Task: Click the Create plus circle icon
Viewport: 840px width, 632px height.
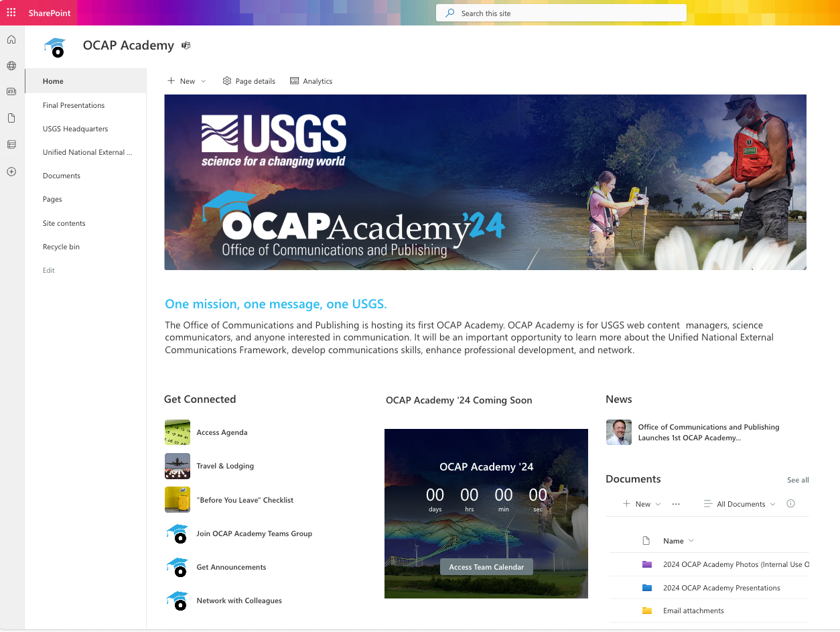Action: (11, 172)
